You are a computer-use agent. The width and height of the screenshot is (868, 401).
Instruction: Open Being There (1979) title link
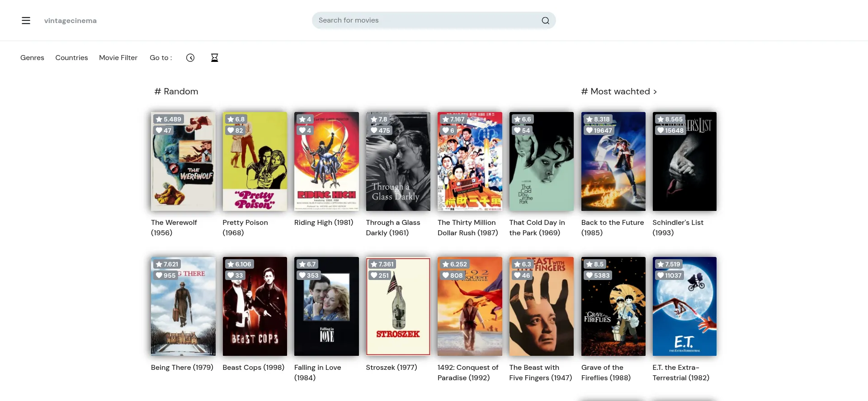coord(182,368)
